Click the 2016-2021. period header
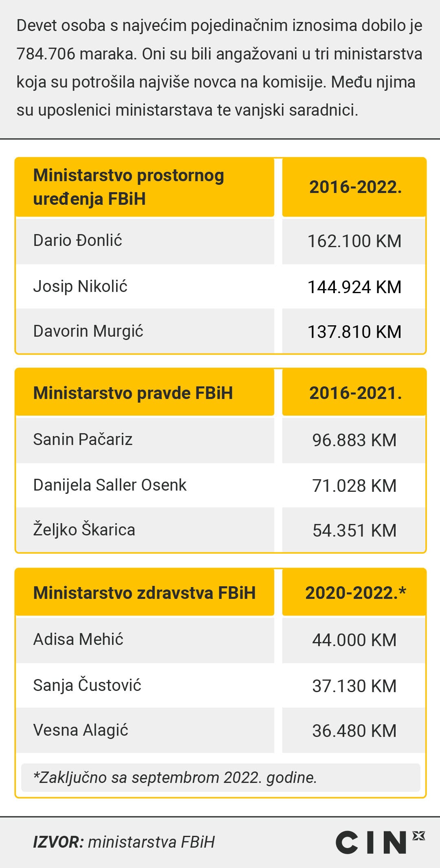The height and width of the screenshot is (868, 440). (x=355, y=393)
